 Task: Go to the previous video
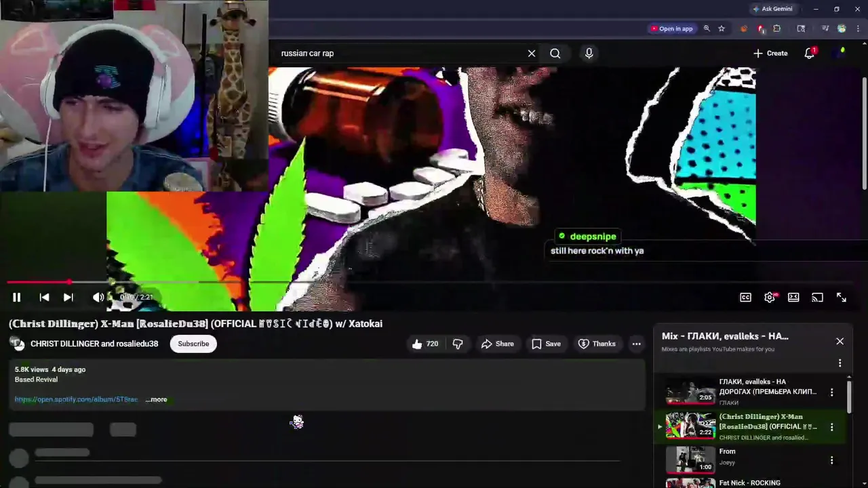pos(44,298)
